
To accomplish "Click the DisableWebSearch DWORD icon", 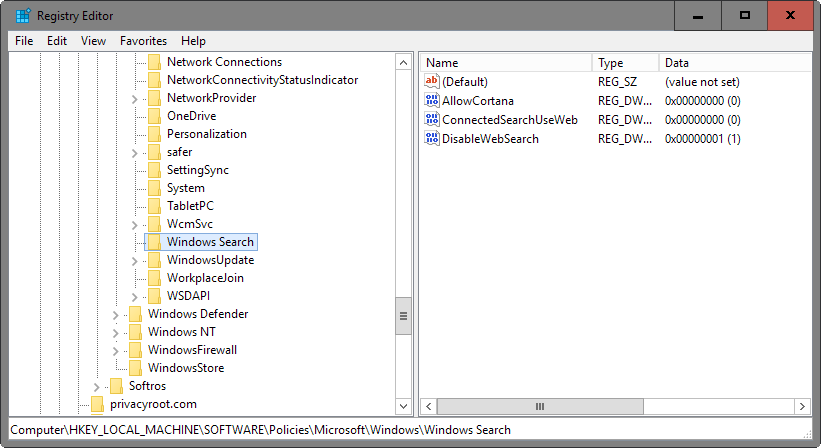I will [432, 138].
